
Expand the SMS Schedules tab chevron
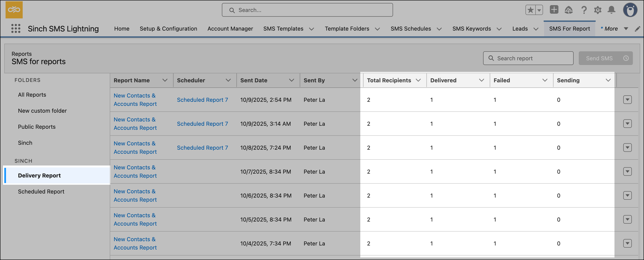(x=439, y=29)
